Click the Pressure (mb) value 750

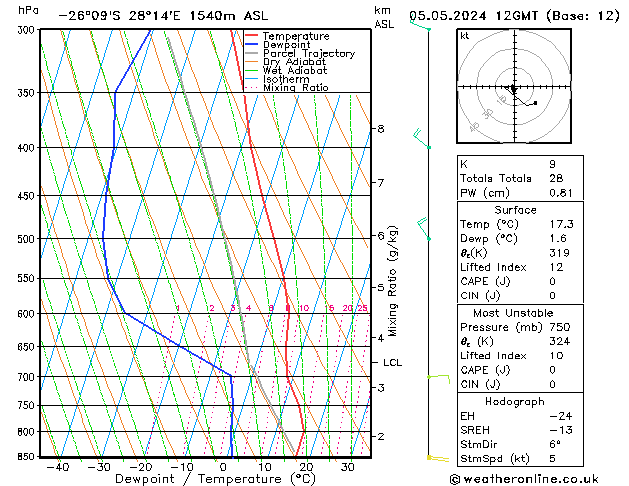pos(560,327)
